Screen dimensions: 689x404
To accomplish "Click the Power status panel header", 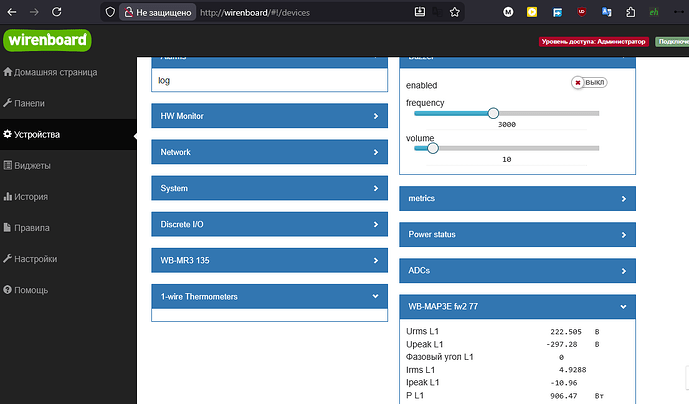I will click(x=516, y=234).
